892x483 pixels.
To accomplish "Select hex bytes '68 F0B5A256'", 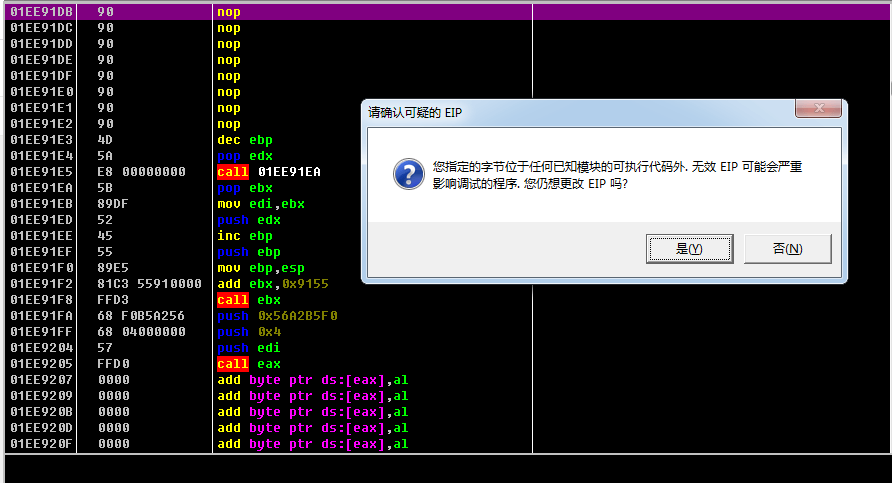I will click(x=141, y=316).
